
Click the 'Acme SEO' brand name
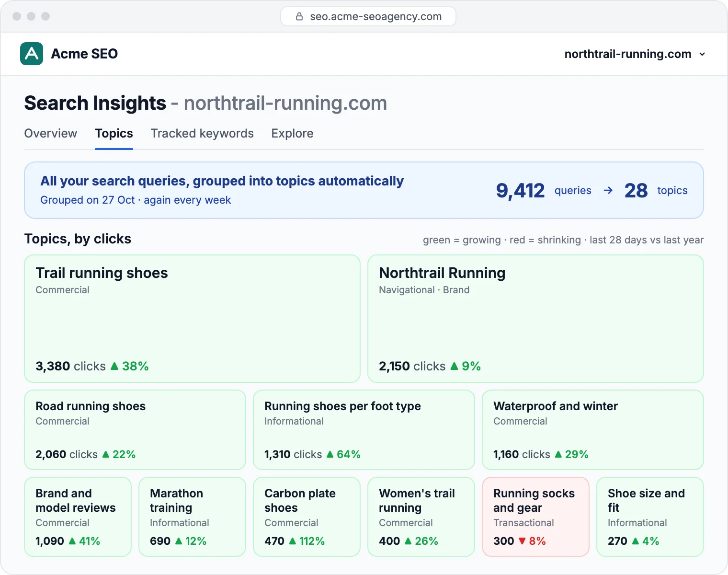point(84,54)
